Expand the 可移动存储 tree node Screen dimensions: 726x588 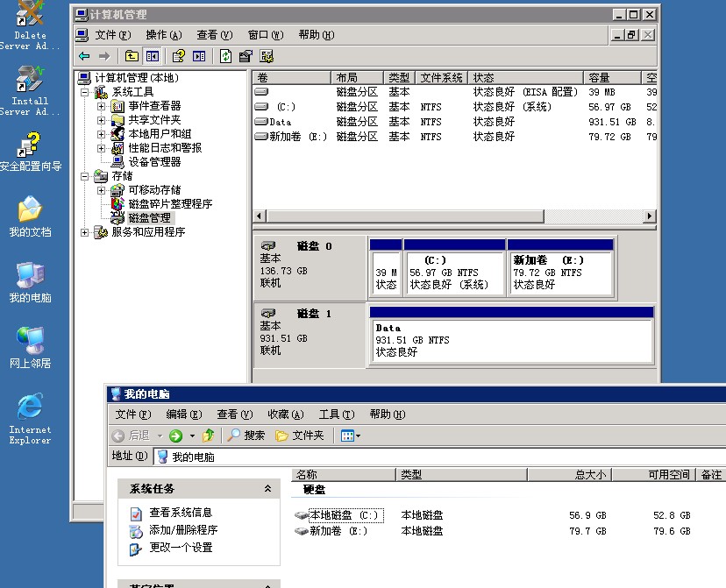(x=102, y=190)
